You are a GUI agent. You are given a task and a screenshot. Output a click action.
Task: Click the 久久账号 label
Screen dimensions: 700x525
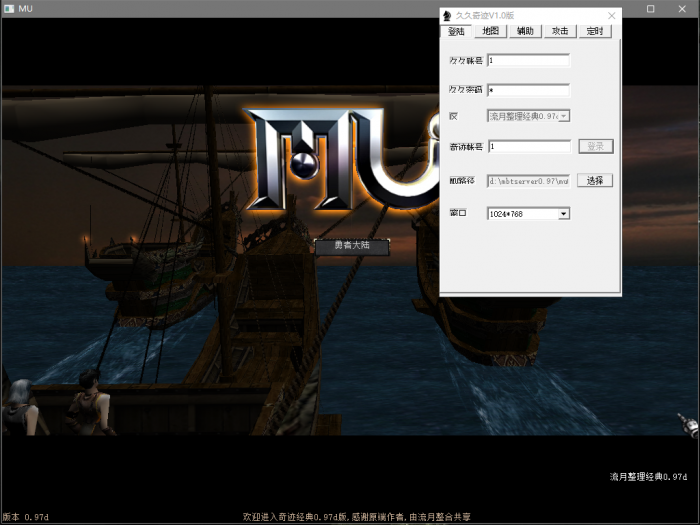click(x=466, y=60)
